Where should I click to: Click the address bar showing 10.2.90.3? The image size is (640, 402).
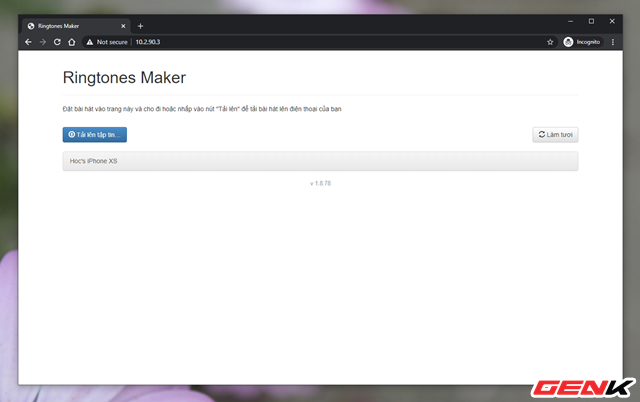click(300, 42)
